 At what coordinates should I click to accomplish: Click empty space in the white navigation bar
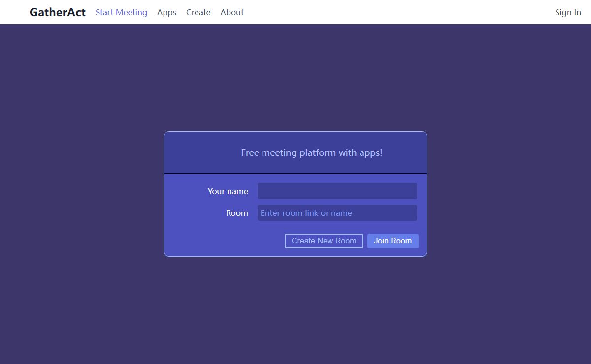[394, 12]
